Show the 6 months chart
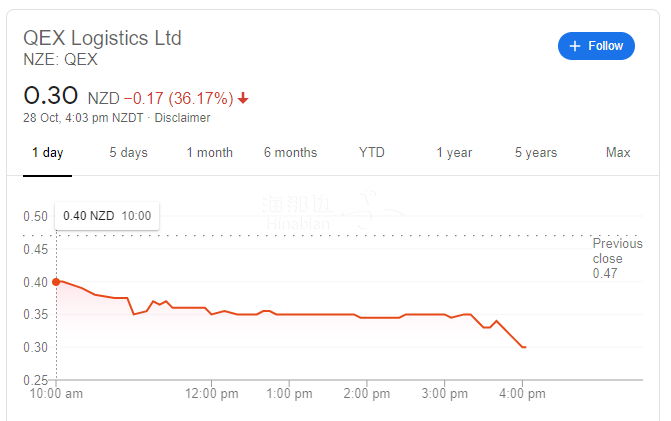 tap(290, 153)
